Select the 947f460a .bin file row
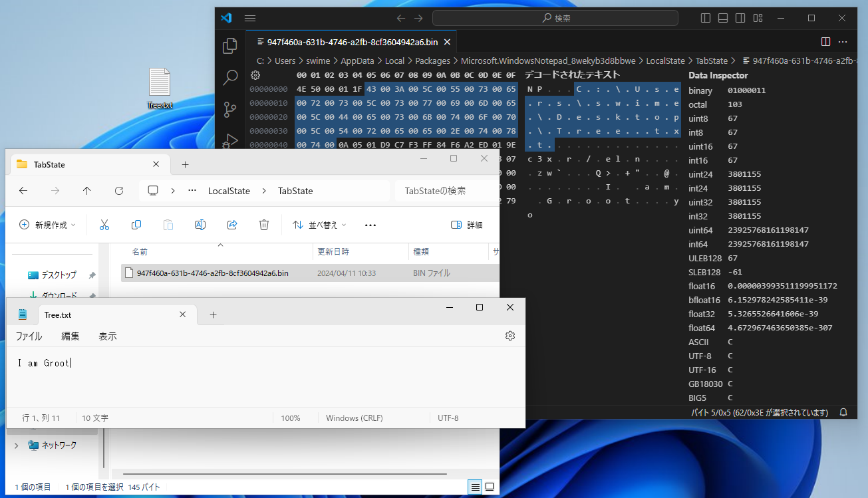Screen dimensions: 868x498 (x=310, y=273)
